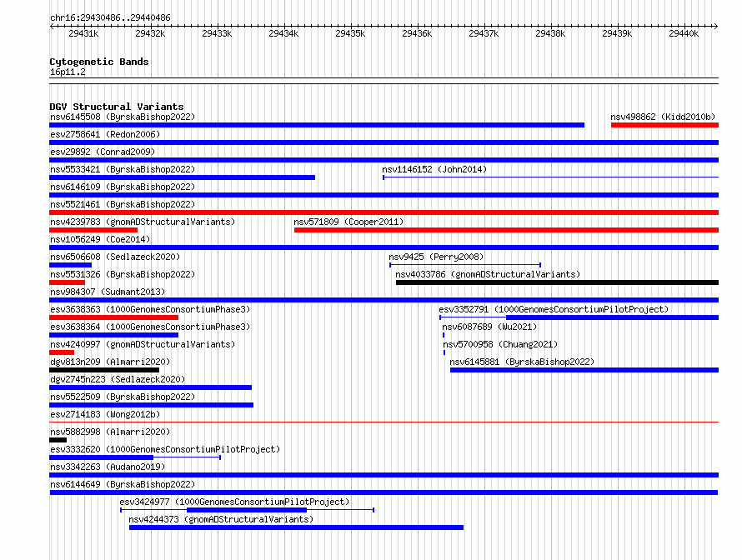
Task: Click the nsv571809 (Cooper2011) label
Action: tap(348, 222)
